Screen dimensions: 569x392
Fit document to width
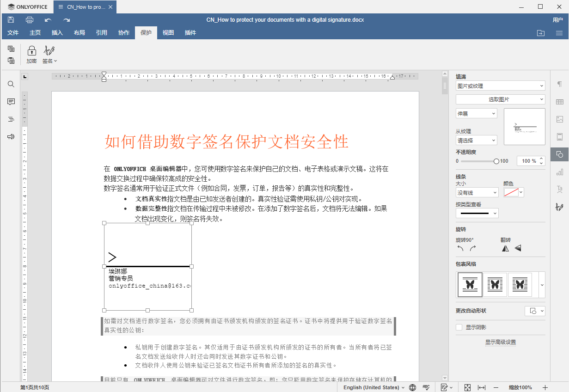coord(481,387)
